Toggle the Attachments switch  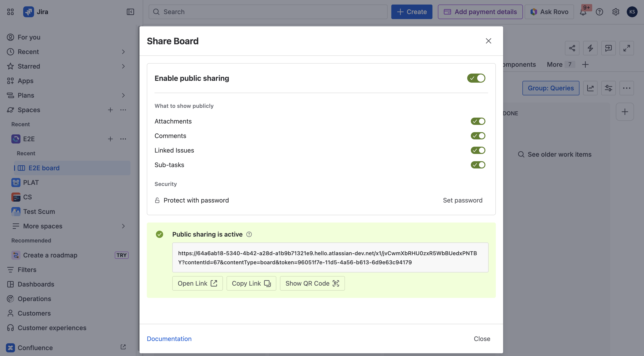pyautogui.click(x=478, y=121)
